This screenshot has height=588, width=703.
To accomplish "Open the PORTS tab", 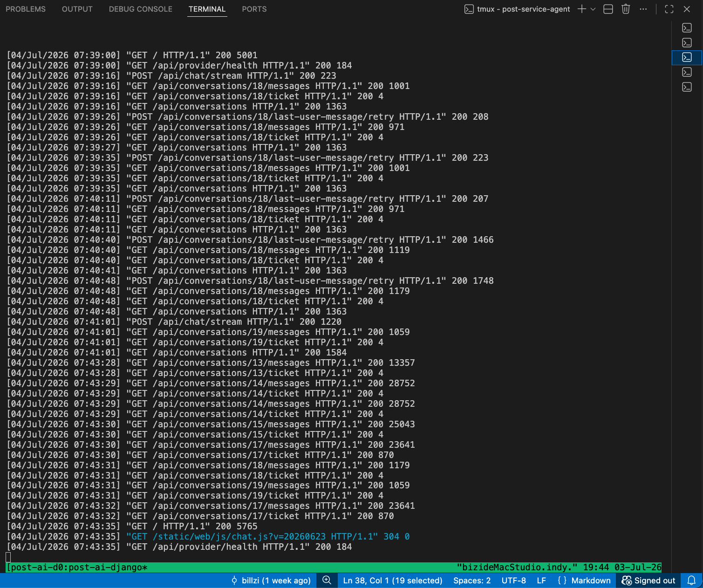I will [254, 9].
